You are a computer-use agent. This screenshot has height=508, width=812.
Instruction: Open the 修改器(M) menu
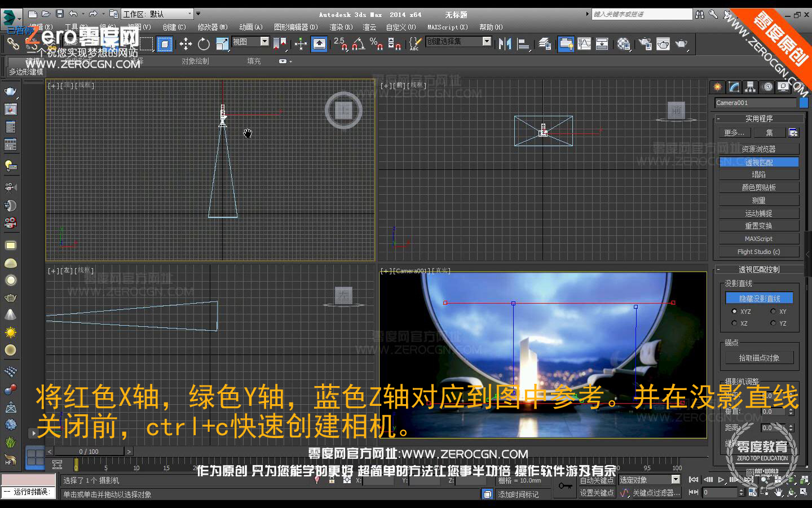213,27
